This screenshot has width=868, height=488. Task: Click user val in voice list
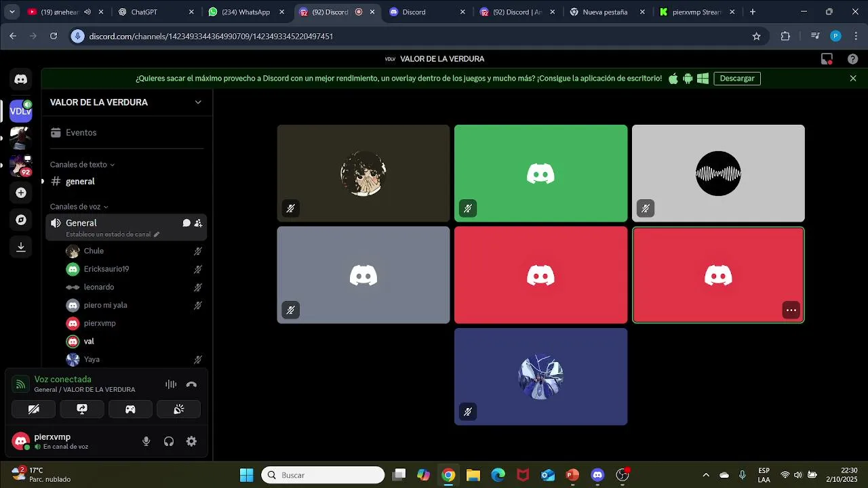[x=134, y=342]
